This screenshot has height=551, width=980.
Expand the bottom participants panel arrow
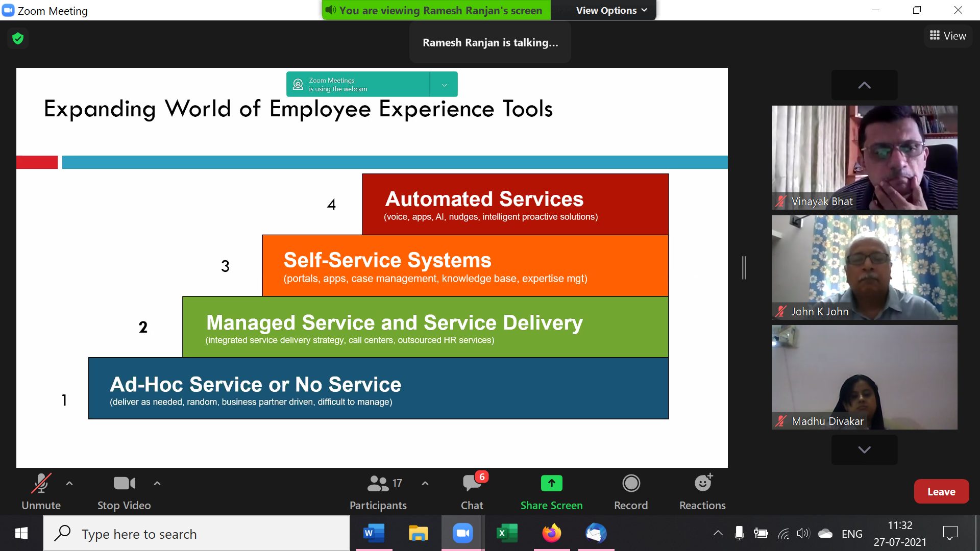pos(864,449)
